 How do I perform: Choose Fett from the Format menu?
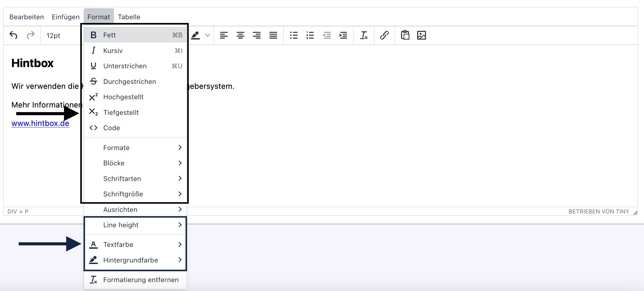(x=135, y=35)
